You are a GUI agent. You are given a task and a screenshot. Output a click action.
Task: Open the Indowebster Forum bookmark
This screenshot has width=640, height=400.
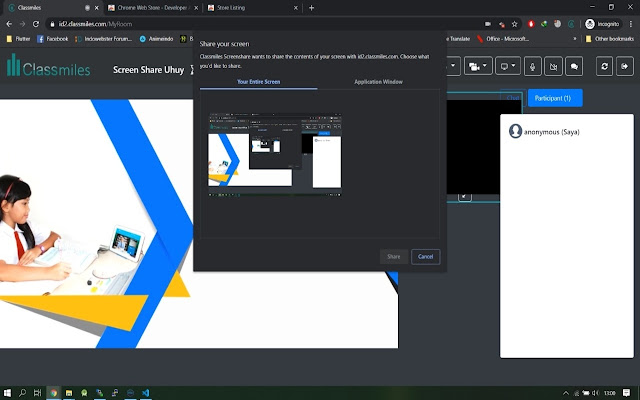tap(104, 39)
